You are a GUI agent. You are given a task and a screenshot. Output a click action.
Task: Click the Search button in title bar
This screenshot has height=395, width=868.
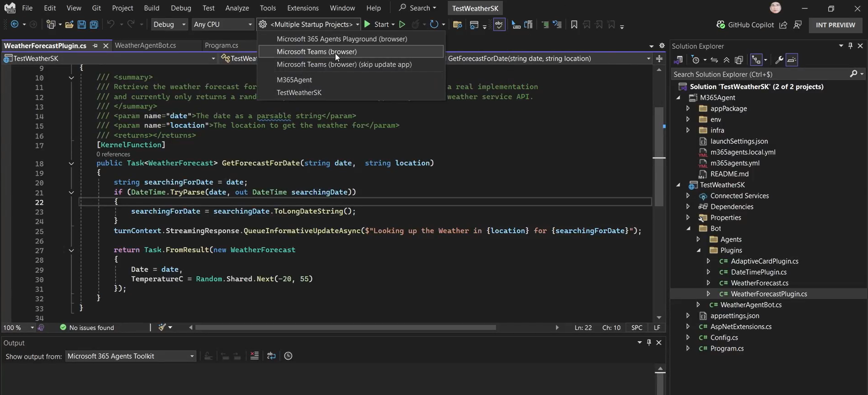click(x=418, y=8)
